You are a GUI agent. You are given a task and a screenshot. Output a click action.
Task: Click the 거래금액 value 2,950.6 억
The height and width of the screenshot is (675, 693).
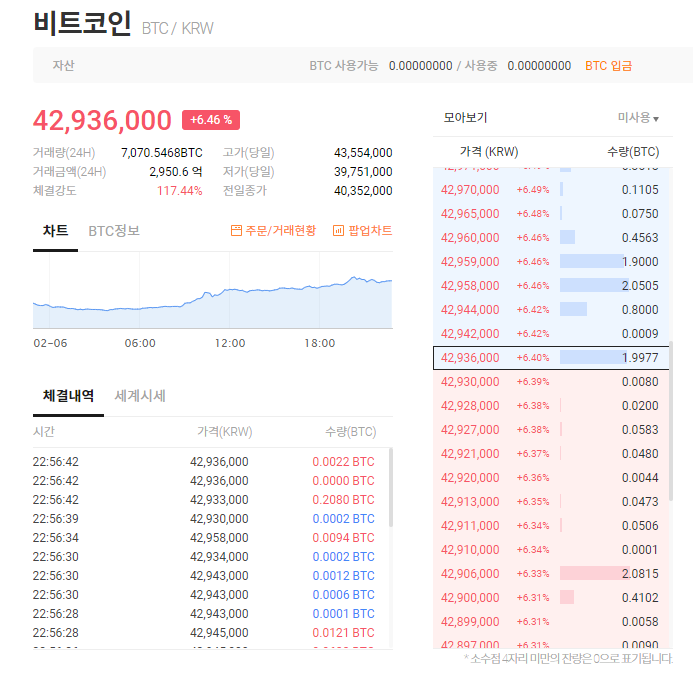point(175,172)
